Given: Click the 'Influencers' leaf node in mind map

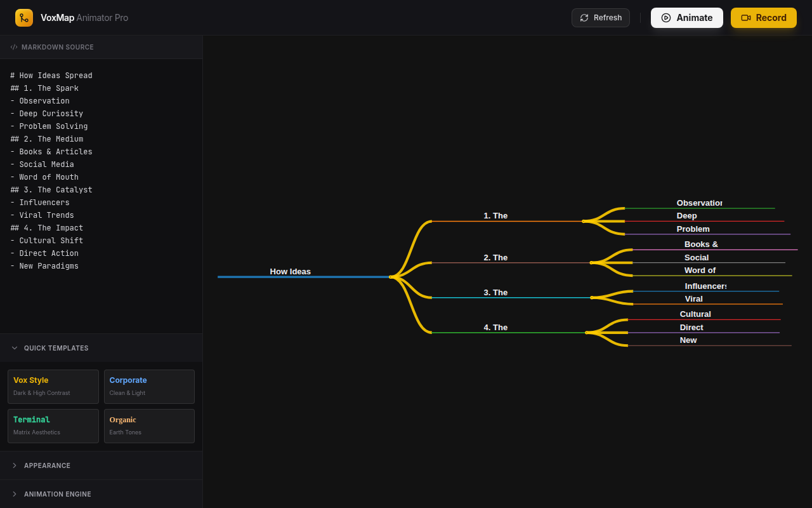Looking at the screenshot, I should 706,286.
